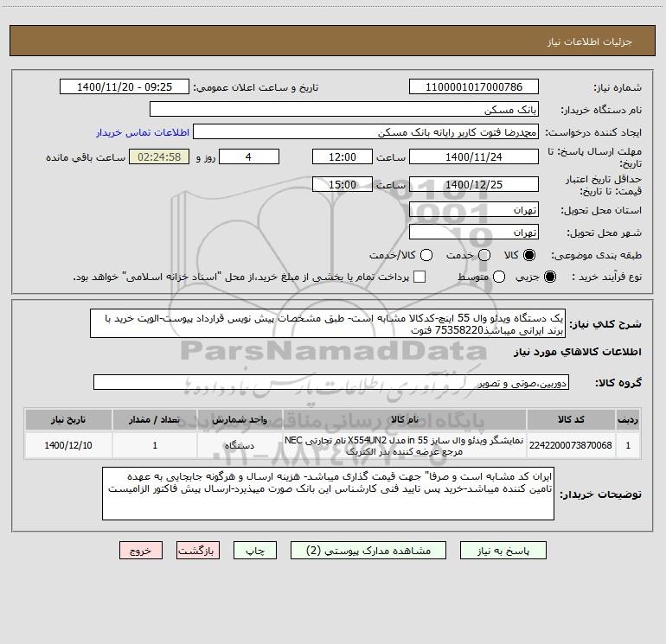666x644 pixels.
Task: Click the NEC X554UN2 product name cell
Action: [405, 445]
